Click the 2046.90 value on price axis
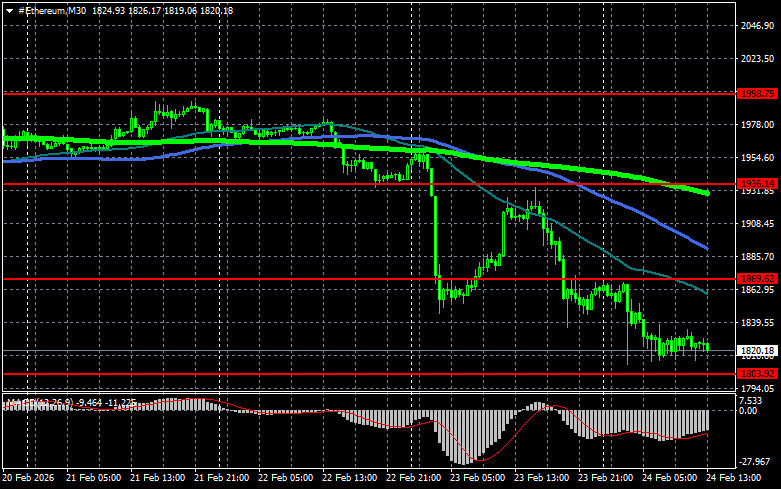The image size is (781, 489). [x=757, y=26]
